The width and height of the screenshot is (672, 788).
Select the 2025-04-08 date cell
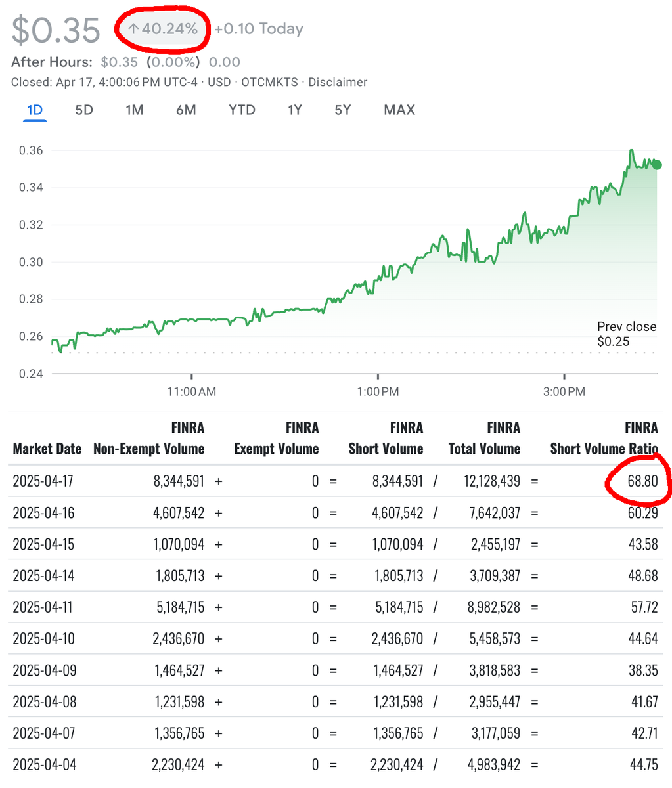(x=43, y=702)
